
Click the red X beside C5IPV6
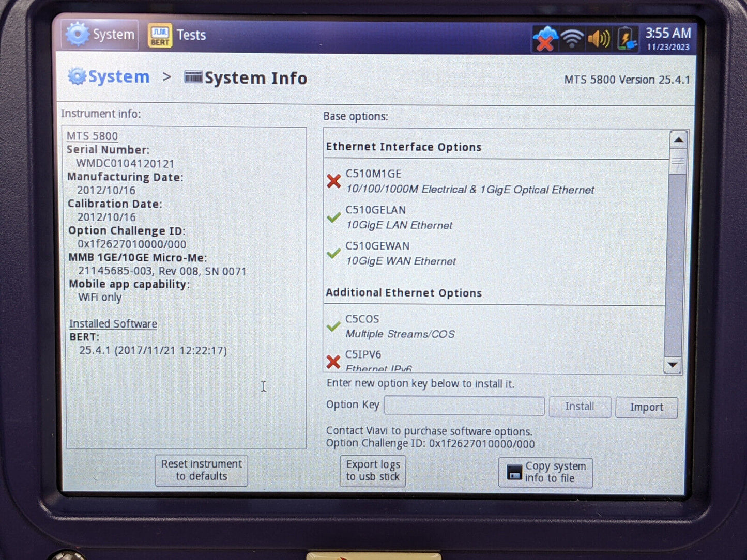(333, 362)
